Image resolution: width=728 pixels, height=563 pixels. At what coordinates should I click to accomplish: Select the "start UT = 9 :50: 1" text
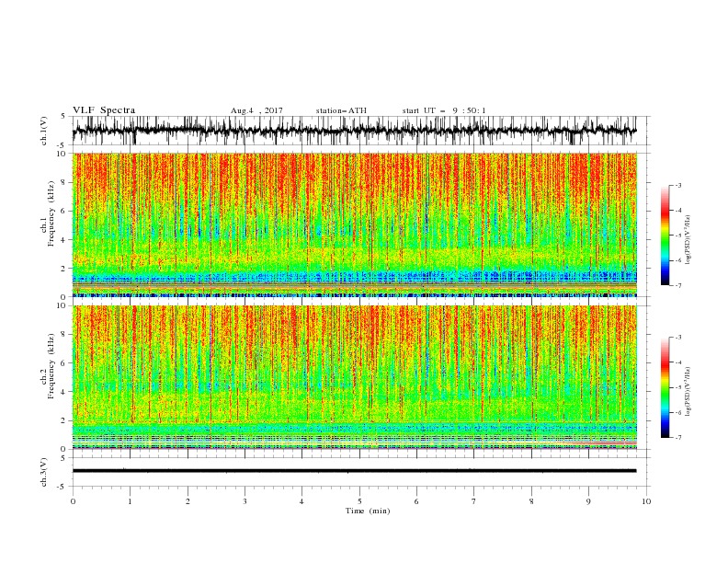pyautogui.click(x=444, y=110)
